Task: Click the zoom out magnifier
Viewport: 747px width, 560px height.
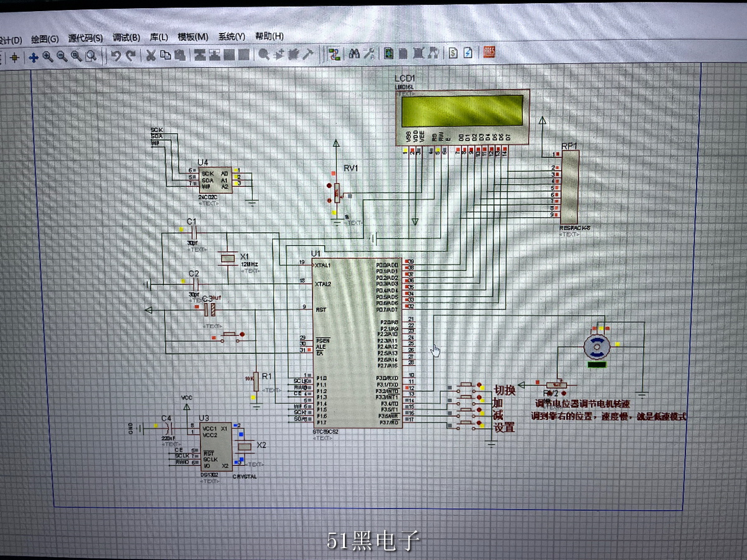Action: point(62,56)
